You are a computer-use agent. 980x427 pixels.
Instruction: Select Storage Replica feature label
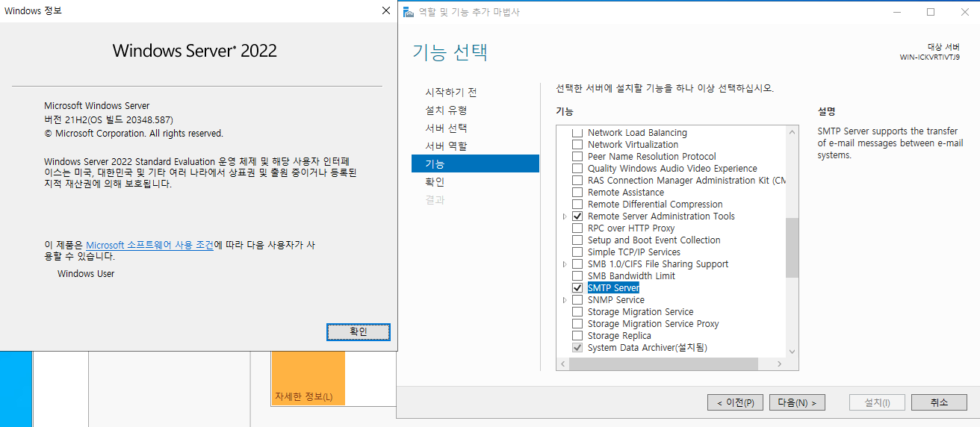pyautogui.click(x=619, y=336)
